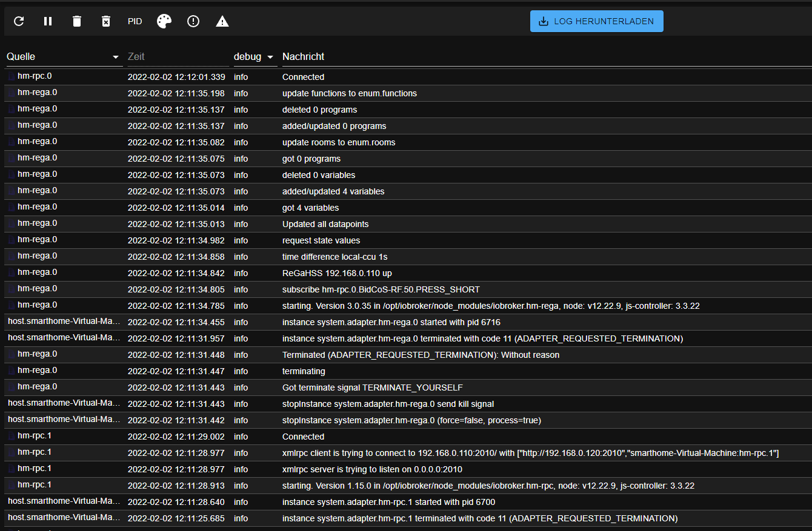The image size is (812, 531).
Task: Select the hm-rpc.0 Connected row
Action: (408, 77)
